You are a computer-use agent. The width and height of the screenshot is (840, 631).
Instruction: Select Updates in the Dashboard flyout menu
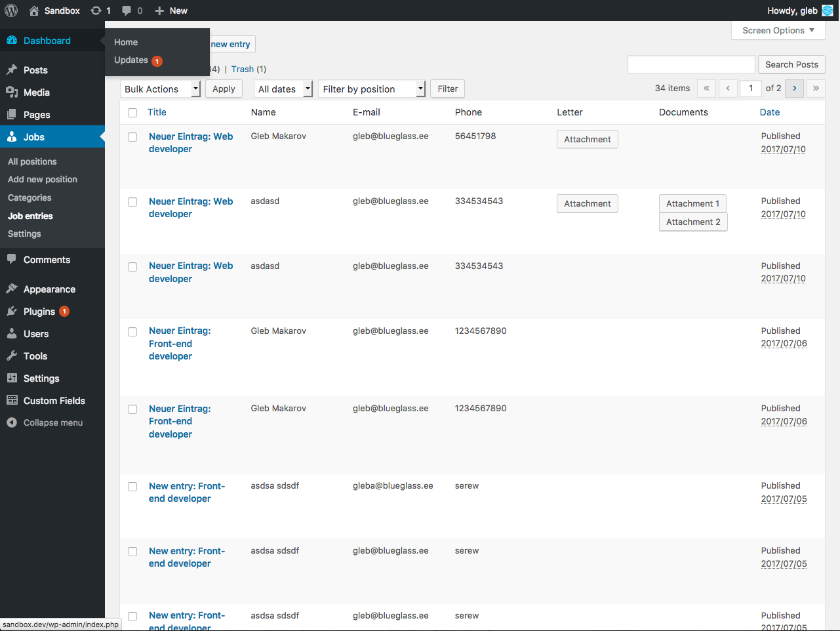pyautogui.click(x=131, y=60)
